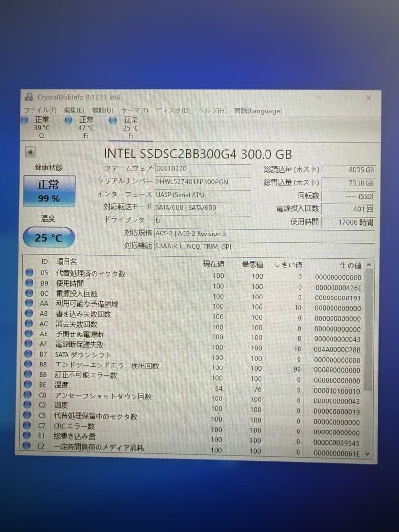
Task: Click the 25 °C temperature button
Action: coord(48,237)
